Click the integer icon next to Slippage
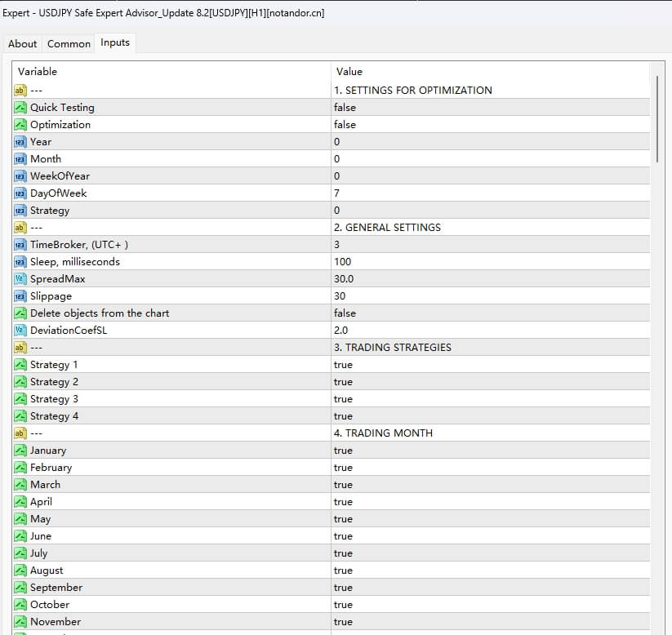The width and height of the screenshot is (672, 635). 20,296
